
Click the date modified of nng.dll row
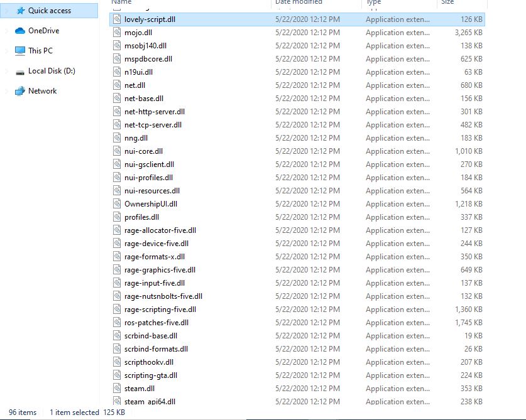(x=307, y=138)
